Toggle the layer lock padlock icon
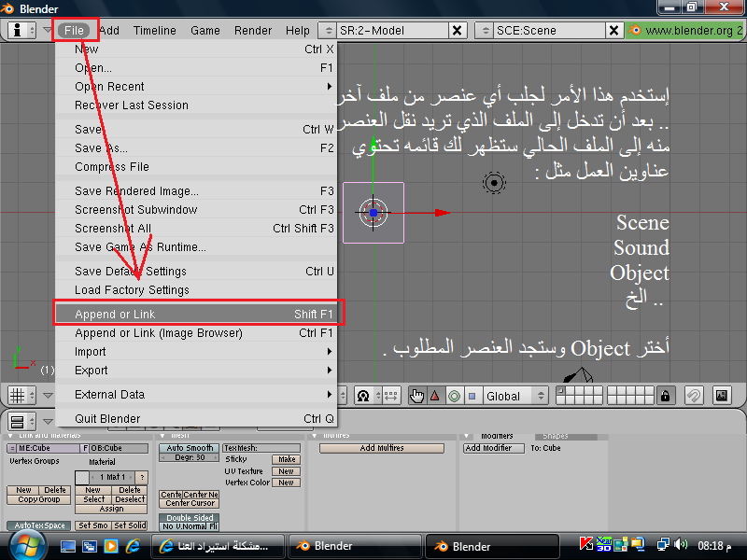The width and height of the screenshot is (747, 560). (x=666, y=396)
